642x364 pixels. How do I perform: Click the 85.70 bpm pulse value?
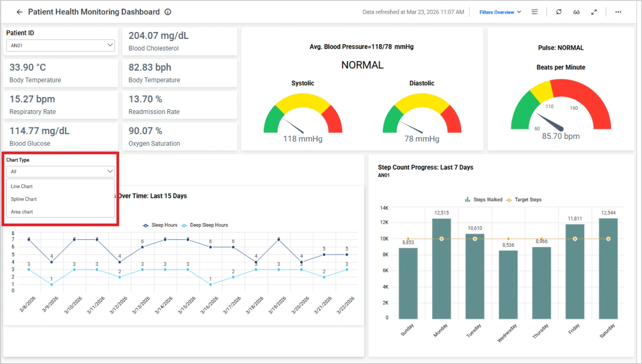tap(561, 136)
